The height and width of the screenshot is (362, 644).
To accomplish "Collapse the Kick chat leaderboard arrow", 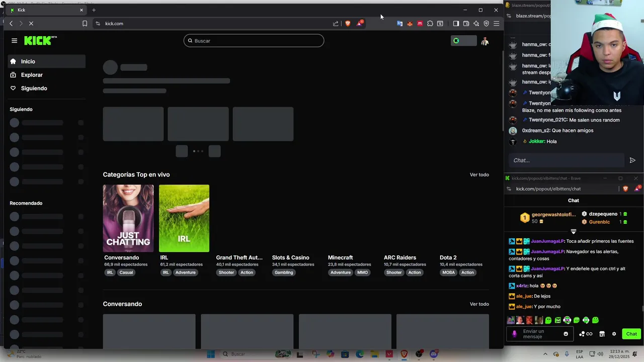I will pyautogui.click(x=573, y=232).
